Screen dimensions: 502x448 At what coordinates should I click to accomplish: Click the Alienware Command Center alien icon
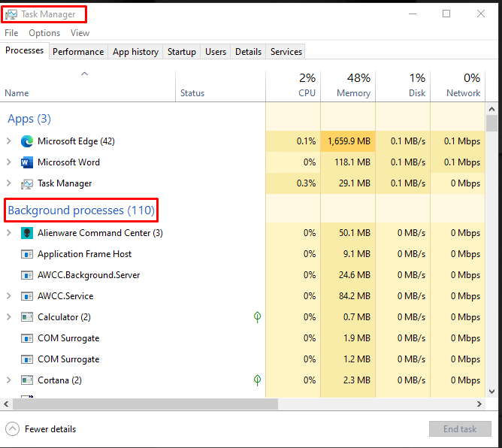27,233
